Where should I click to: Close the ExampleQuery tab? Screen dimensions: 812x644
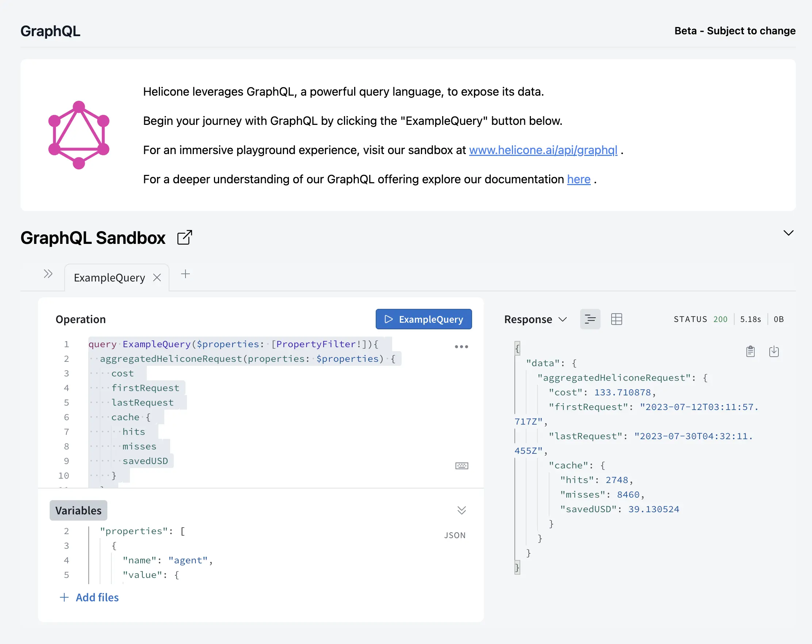[x=157, y=277]
